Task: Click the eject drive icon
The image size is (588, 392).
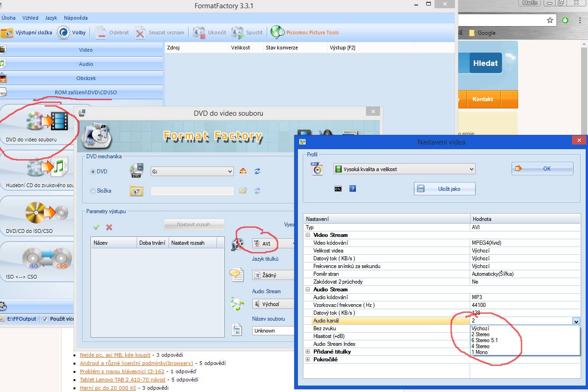Action: 243,171
